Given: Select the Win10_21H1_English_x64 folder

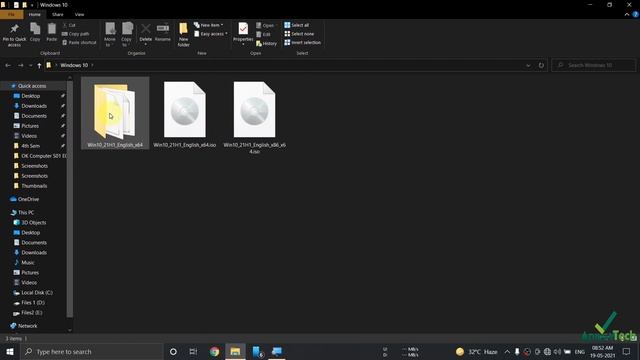Looking at the screenshot, I should [115, 113].
